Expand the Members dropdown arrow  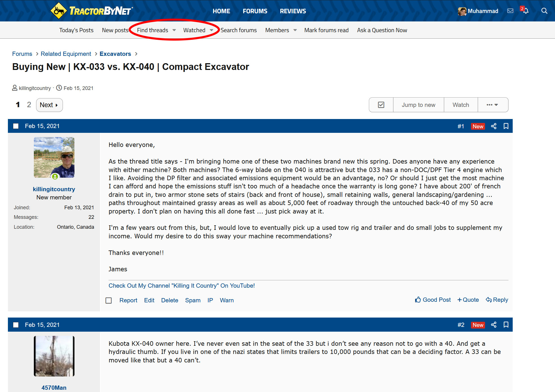tap(295, 30)
